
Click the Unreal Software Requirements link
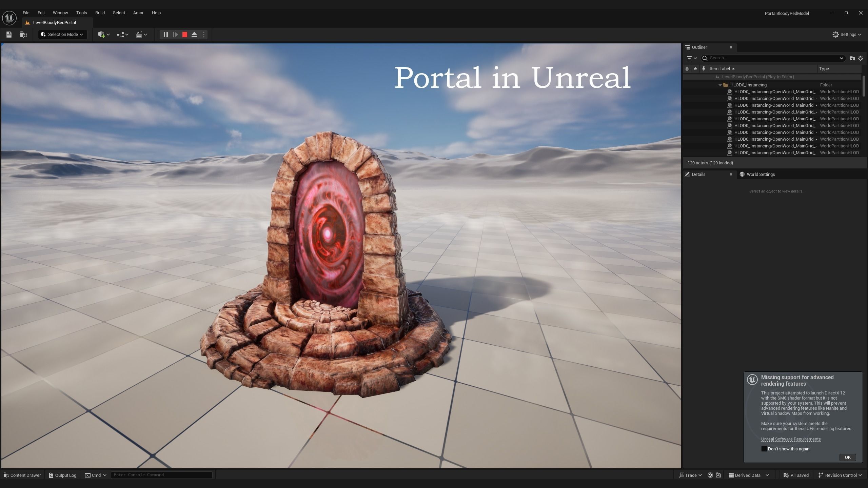(791, 439)
